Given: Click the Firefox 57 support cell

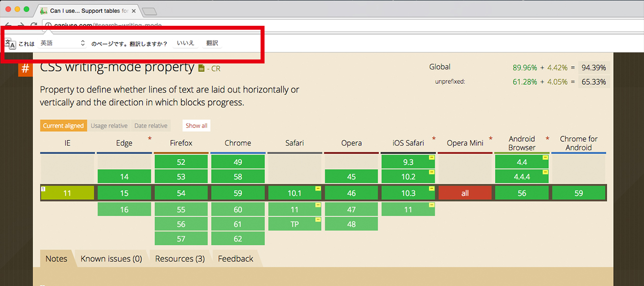Looking at the screenshot, I should coord(181,238).
